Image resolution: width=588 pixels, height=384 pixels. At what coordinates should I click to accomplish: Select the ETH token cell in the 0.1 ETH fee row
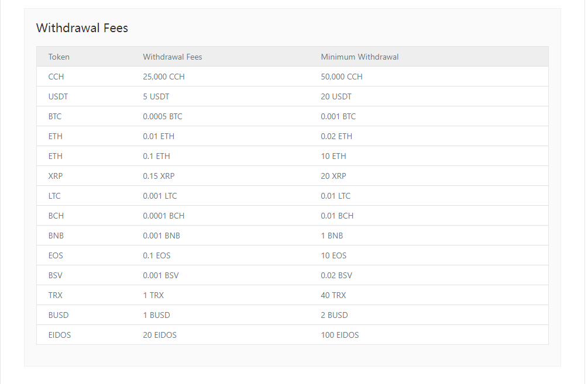click(56, 156)
